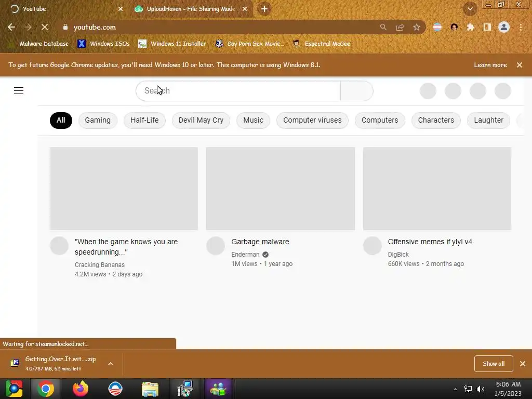Viewport: 532px width, 399px height.
Task: Open the Garbage malware video thumbnail
Action: click(280, 189)
